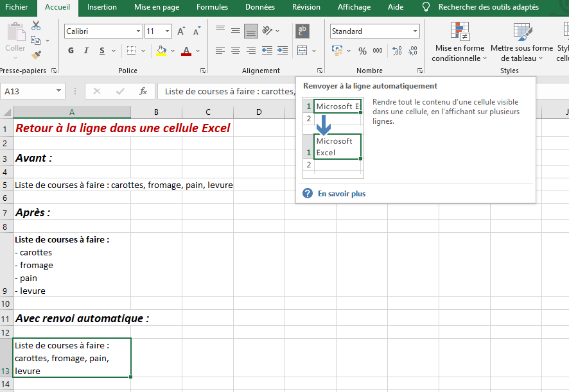Apply yellow fill color bucket
The image size is (569, 392).
click(x=161, y=51)
